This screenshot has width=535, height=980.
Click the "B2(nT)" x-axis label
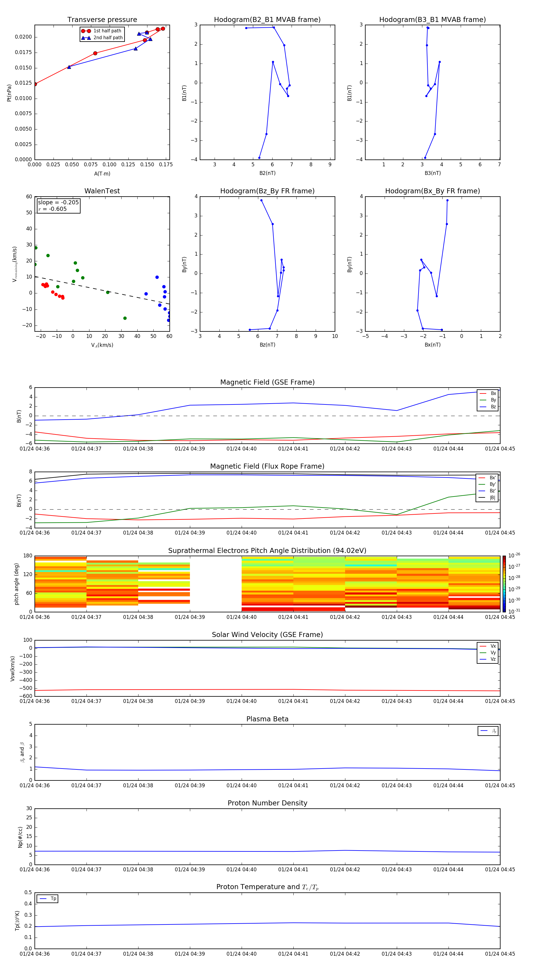(x=267, y=173)
